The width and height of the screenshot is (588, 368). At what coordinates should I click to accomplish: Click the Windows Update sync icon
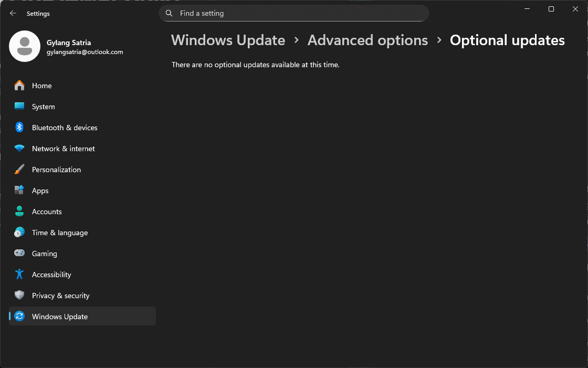coord(19,317)
